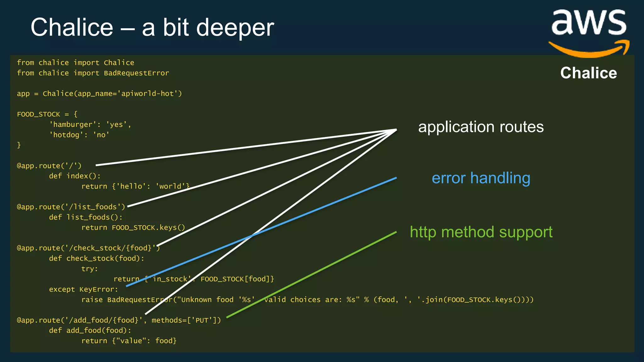Click the 'return {"value": food}' line
The height and width of the screenshot is (362, 644).
pyautogui.click(x=129, y=341)
